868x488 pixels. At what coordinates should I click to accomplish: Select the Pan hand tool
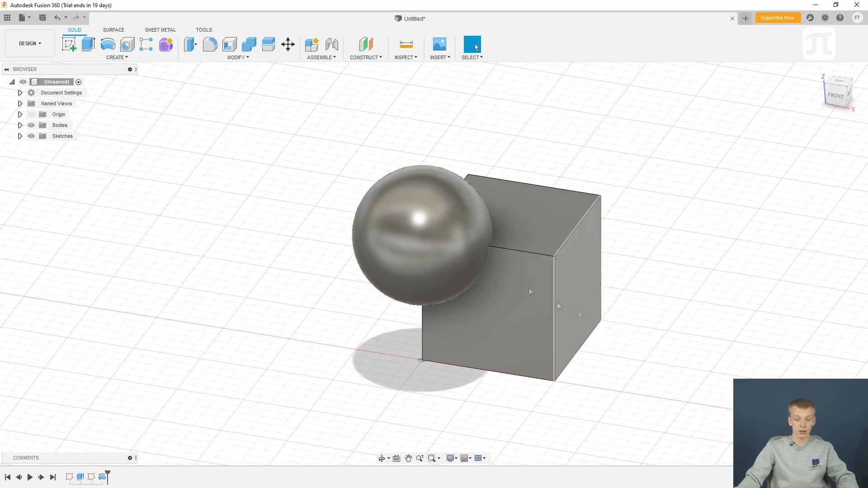pyautogui.click(x=408, y=458)
